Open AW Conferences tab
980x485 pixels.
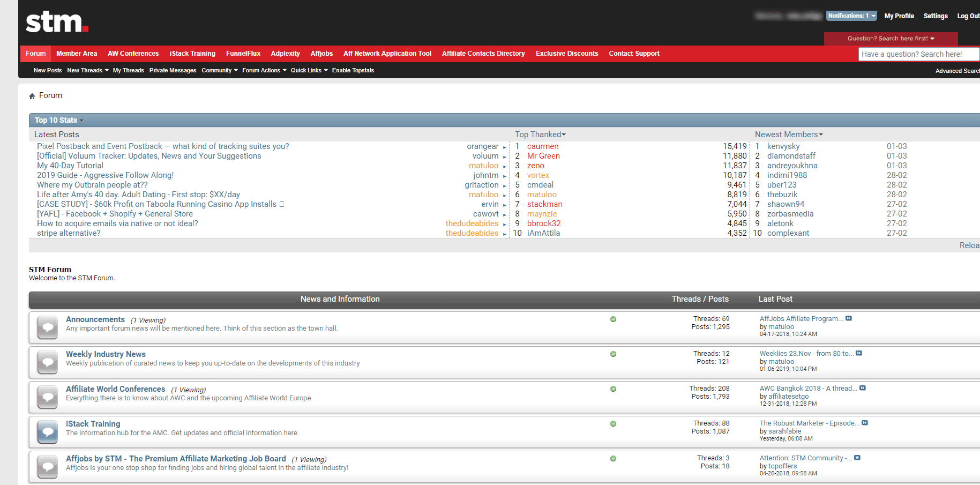pyautogui.click(x=133, y=54)
